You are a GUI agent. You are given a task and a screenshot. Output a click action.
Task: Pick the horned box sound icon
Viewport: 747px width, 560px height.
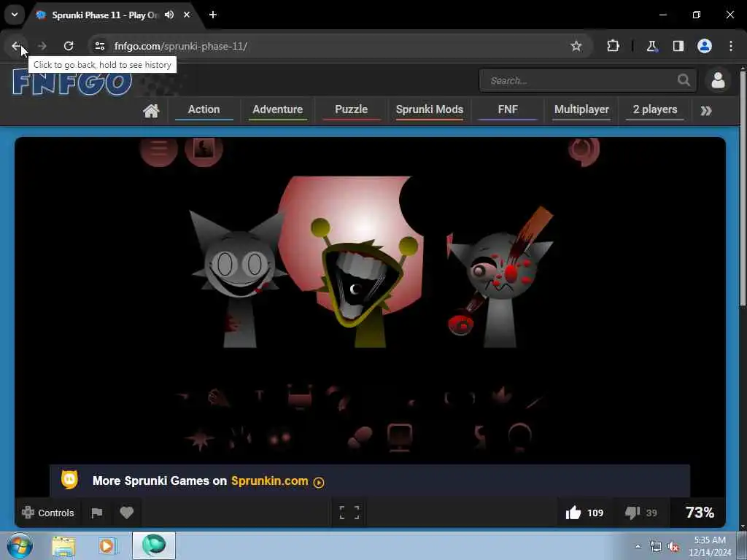(300, 397)
